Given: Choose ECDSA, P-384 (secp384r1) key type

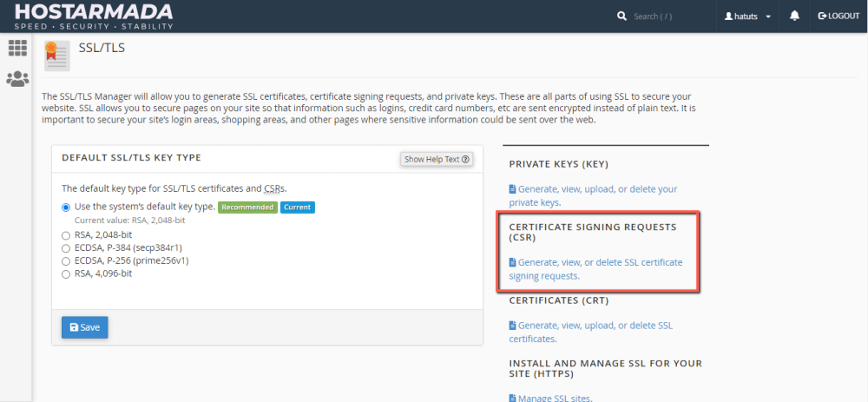Looking at the screenshot, I should tap(66, 247).
